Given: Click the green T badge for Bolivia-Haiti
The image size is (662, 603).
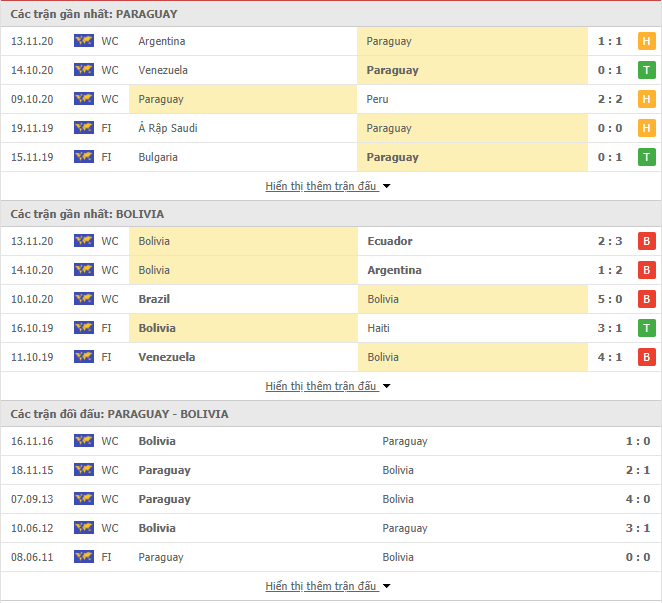Looking at the screenshot, I should tap(646, 328).
